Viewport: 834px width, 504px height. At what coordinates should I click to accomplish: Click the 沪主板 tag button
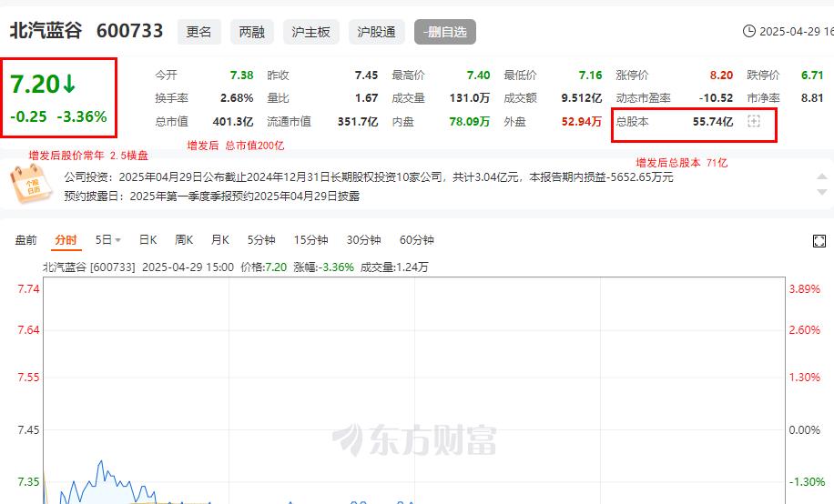click(311, 32)
